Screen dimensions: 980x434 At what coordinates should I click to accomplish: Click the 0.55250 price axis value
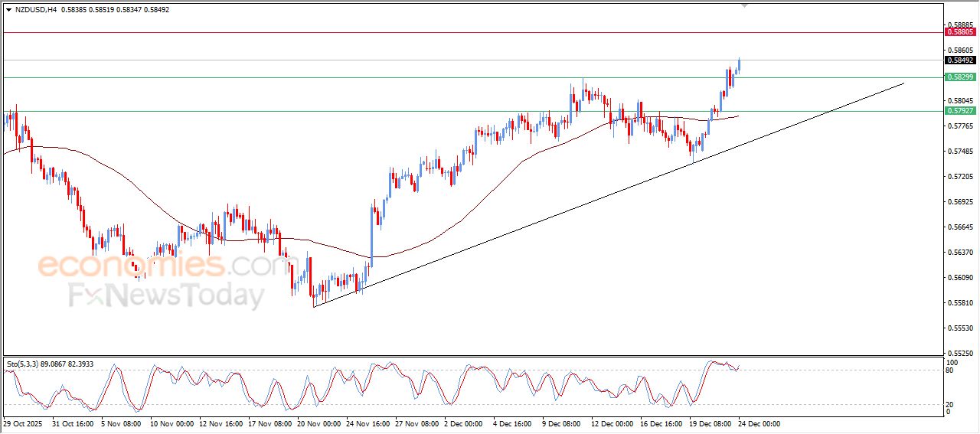click(959, 352)
